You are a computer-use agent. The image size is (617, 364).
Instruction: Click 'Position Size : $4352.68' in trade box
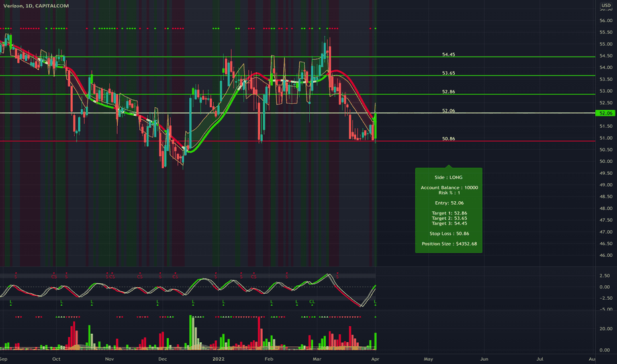[450, 244]
